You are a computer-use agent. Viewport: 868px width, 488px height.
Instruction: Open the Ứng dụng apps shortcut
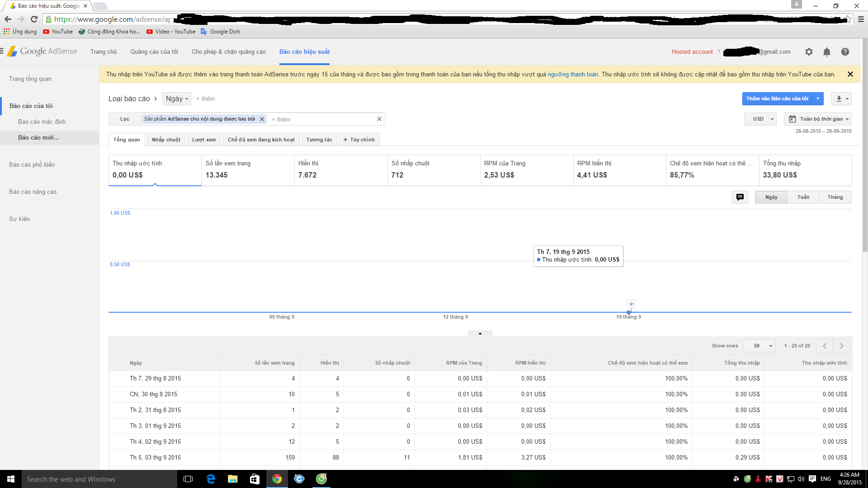coord(20,32)
